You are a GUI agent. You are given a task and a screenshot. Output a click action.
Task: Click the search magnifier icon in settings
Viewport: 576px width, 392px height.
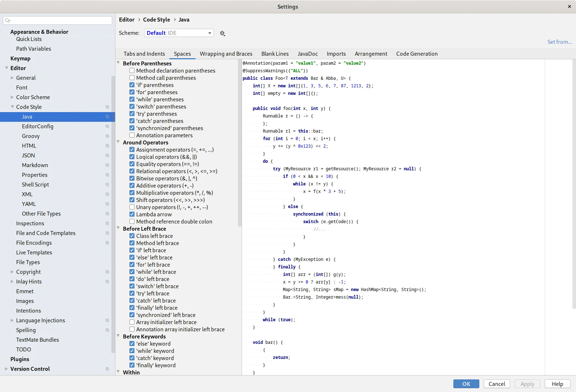8,20
